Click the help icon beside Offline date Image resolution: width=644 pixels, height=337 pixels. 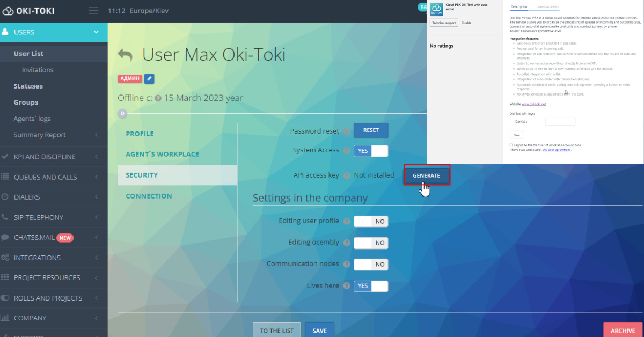point(158,98)
